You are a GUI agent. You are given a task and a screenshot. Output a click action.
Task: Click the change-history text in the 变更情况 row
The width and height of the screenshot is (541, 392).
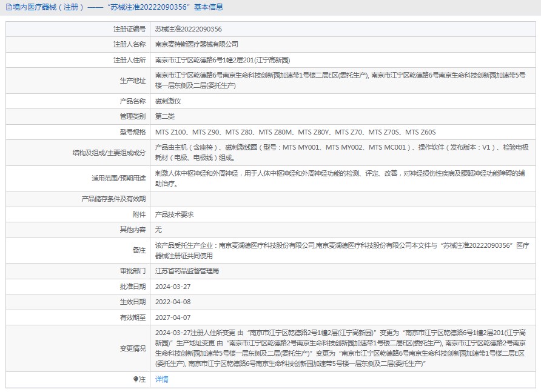click(340, 348)
